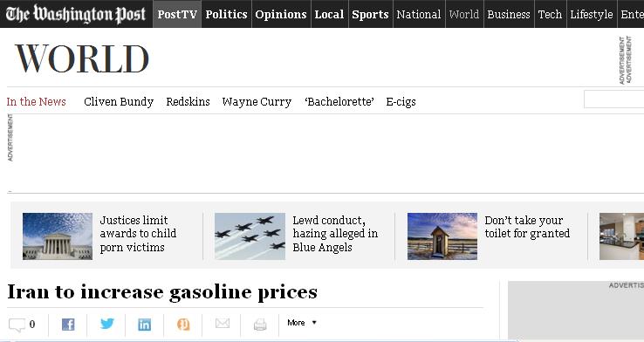644x342 pixels.
Task: Select the Local section
Action: click(x=329, y=14)
